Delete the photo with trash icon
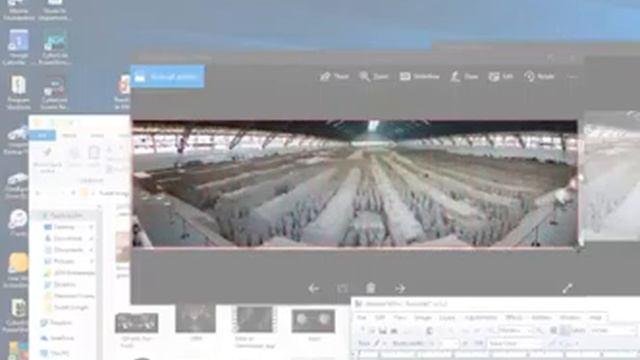 point(371,288)
